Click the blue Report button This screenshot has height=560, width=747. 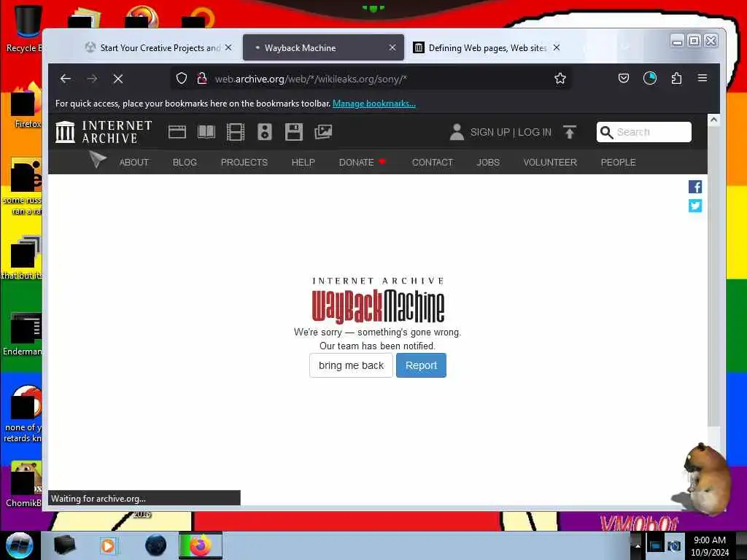[421, 365]
